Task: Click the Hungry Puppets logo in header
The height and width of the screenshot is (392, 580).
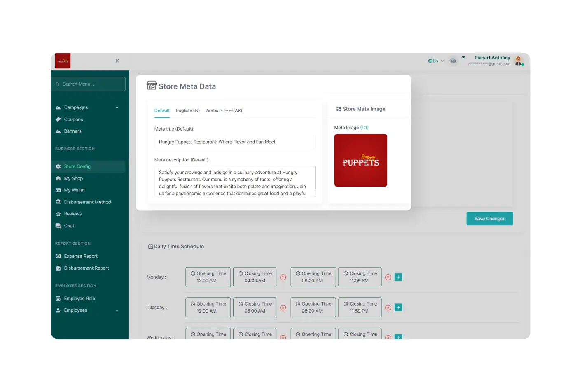Action: (63, 61)
